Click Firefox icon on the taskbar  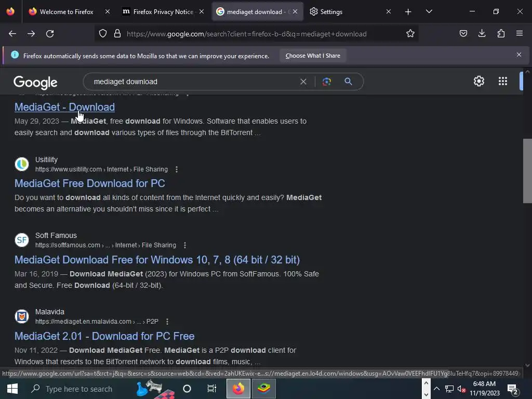[238, 389]
